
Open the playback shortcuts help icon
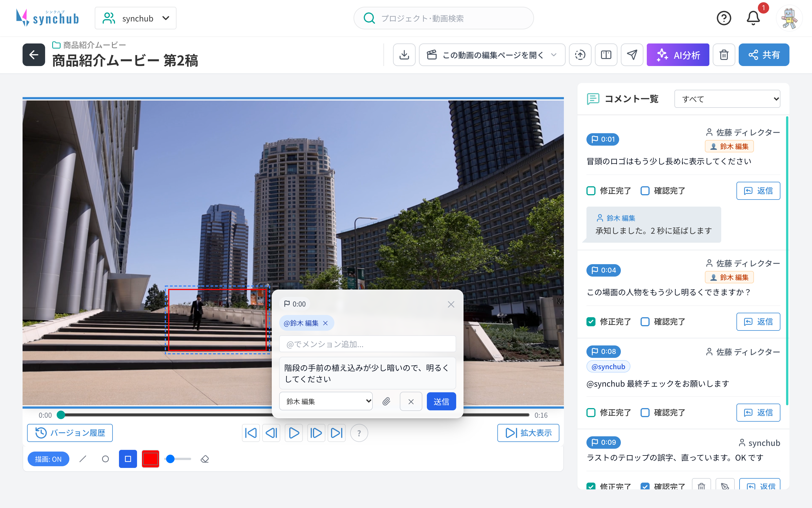tap(359, 433)
